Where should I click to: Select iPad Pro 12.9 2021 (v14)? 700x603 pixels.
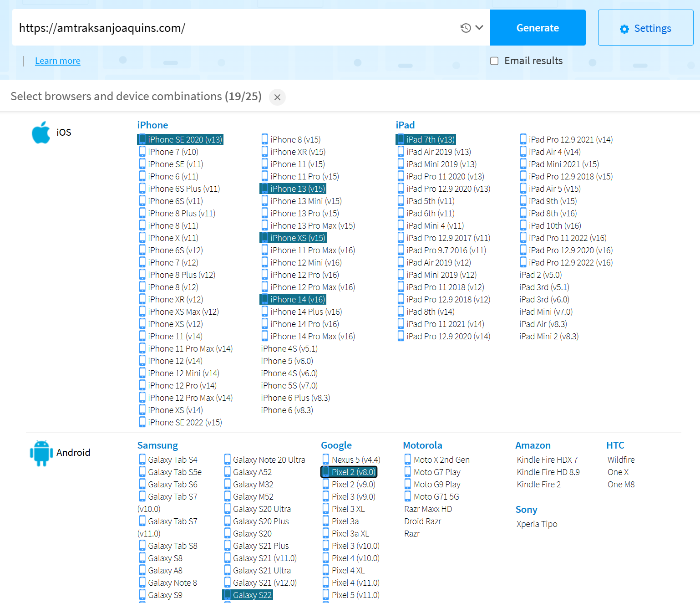566,139
